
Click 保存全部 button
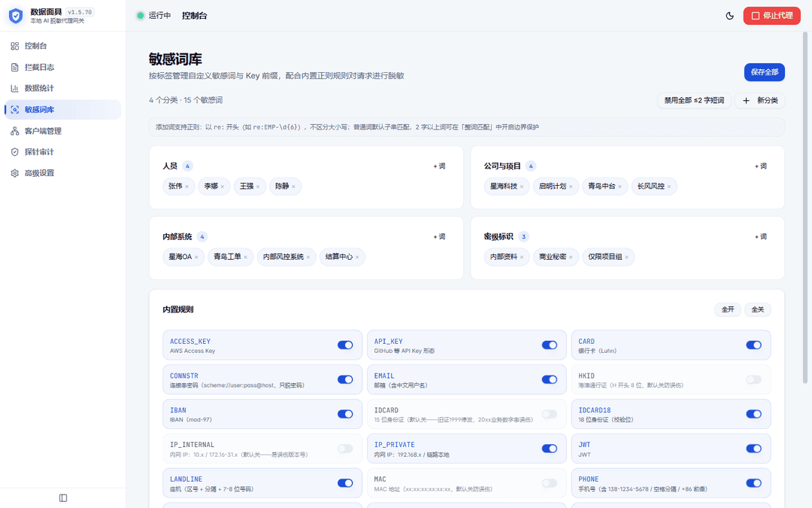[x=765, y=72]
